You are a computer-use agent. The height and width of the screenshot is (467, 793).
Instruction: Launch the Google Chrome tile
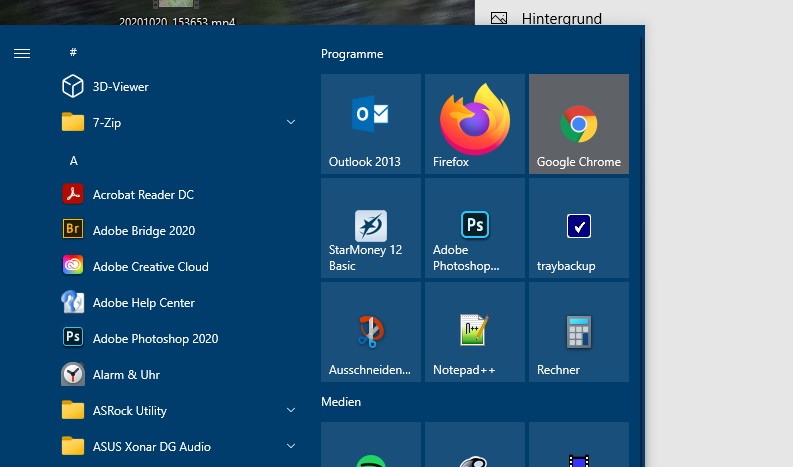tap(579, 124)
